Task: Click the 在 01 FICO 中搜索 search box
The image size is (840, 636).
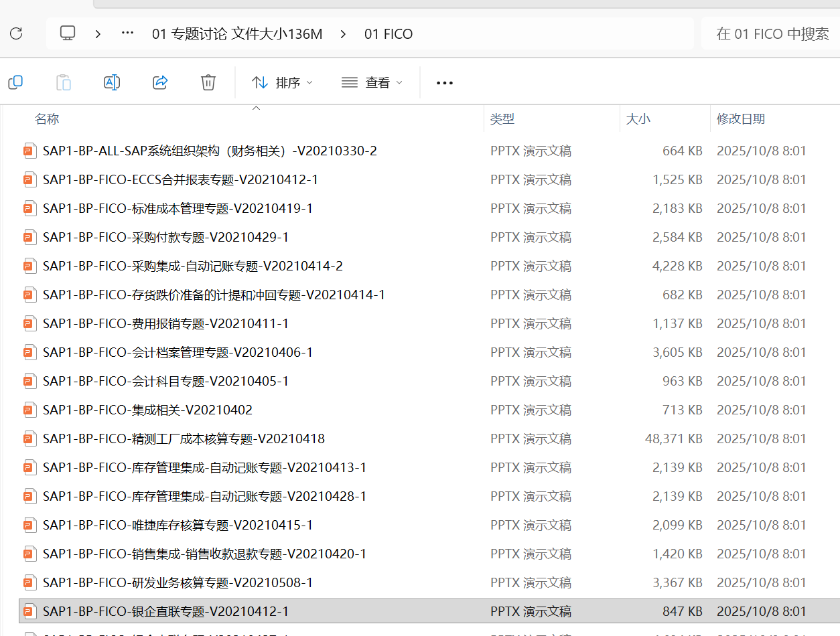Action: coord(772,33)
